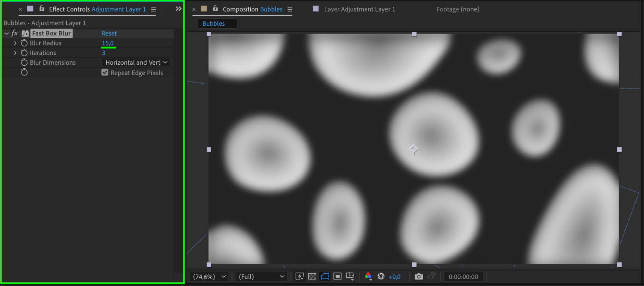Click the layer anchor point in the viewer

point(414,149)
